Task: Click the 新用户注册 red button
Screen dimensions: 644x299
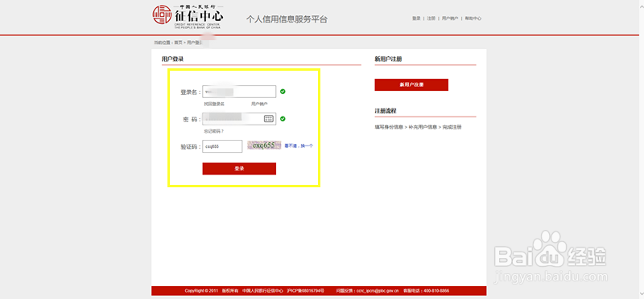Action: click(x=411, y=85)
